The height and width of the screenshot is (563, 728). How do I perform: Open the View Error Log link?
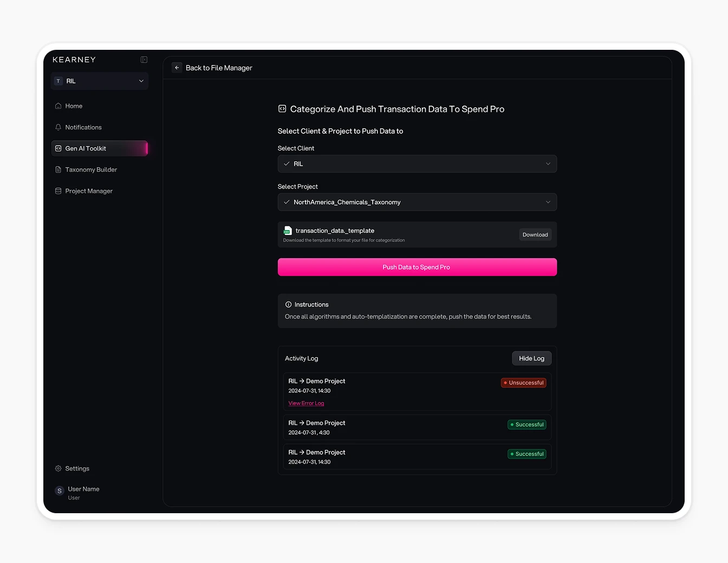(306, 403)
